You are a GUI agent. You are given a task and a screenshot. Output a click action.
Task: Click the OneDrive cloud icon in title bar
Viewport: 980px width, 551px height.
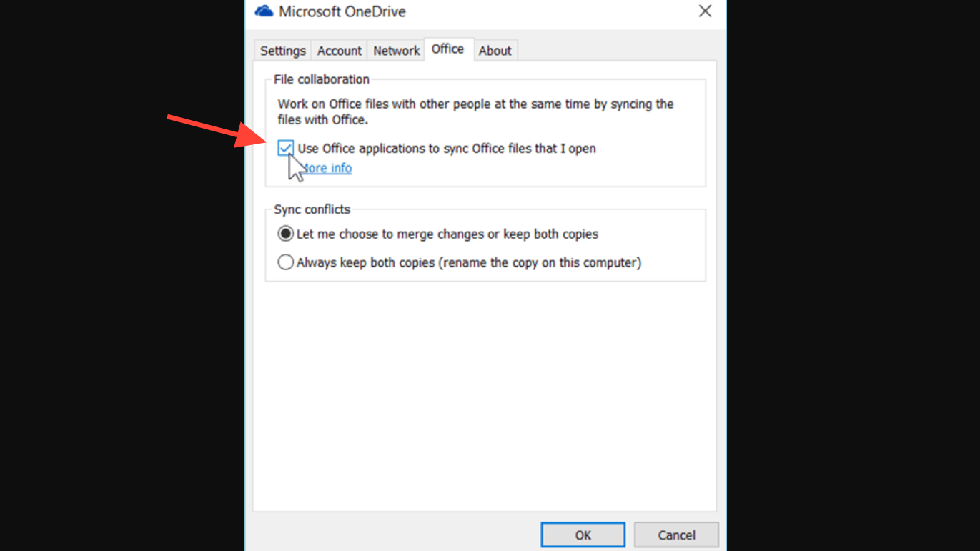tap(264, 11)
